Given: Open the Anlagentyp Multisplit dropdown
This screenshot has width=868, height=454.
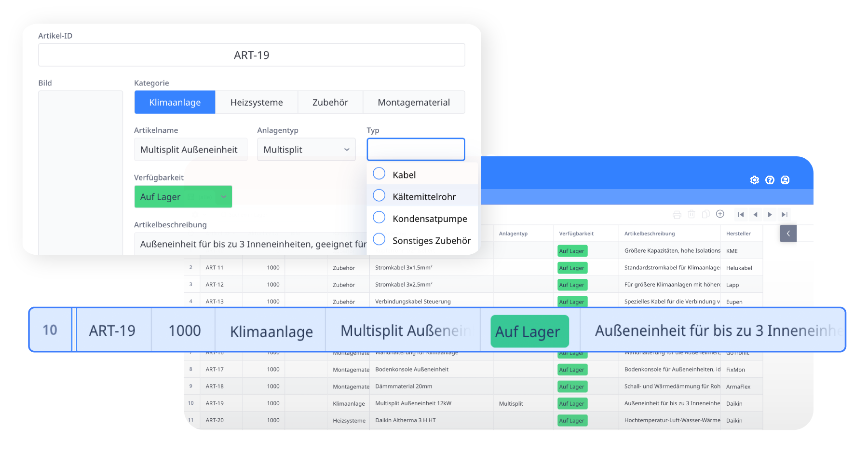Looking at the screenshot, I should [306, 149].
